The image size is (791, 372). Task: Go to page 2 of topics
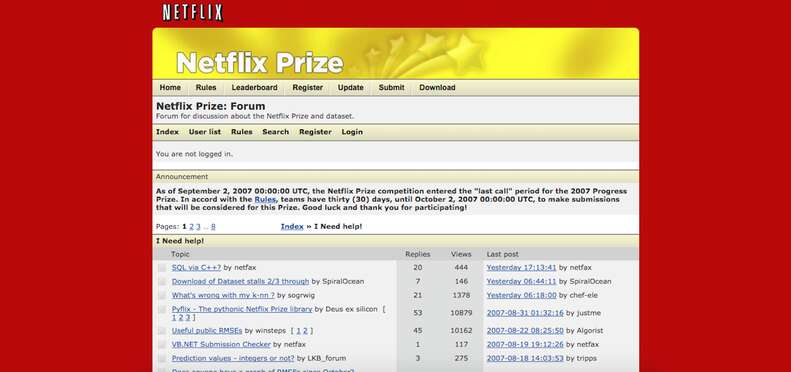click(191, 227)
